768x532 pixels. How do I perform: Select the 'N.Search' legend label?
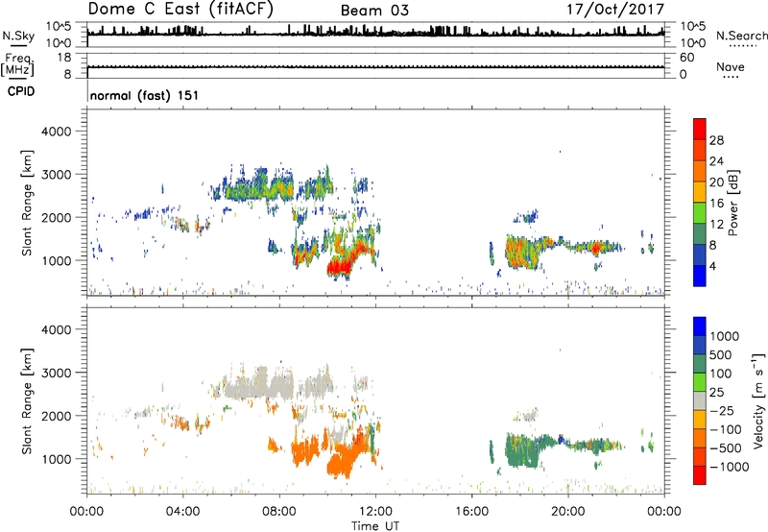tap(741, 36)
